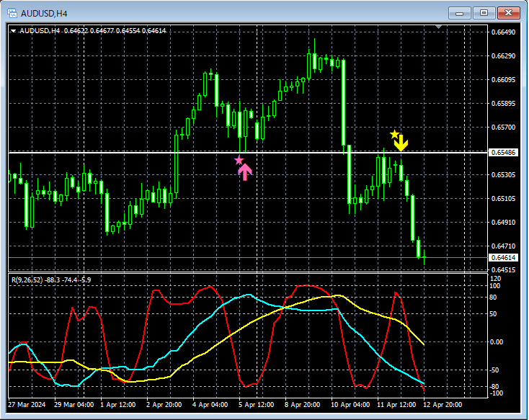The width and height of the screenshot is (529, 420).
Task: Click the yellow star signal marker
Action: pyautogui.click(x=394, y=135)
